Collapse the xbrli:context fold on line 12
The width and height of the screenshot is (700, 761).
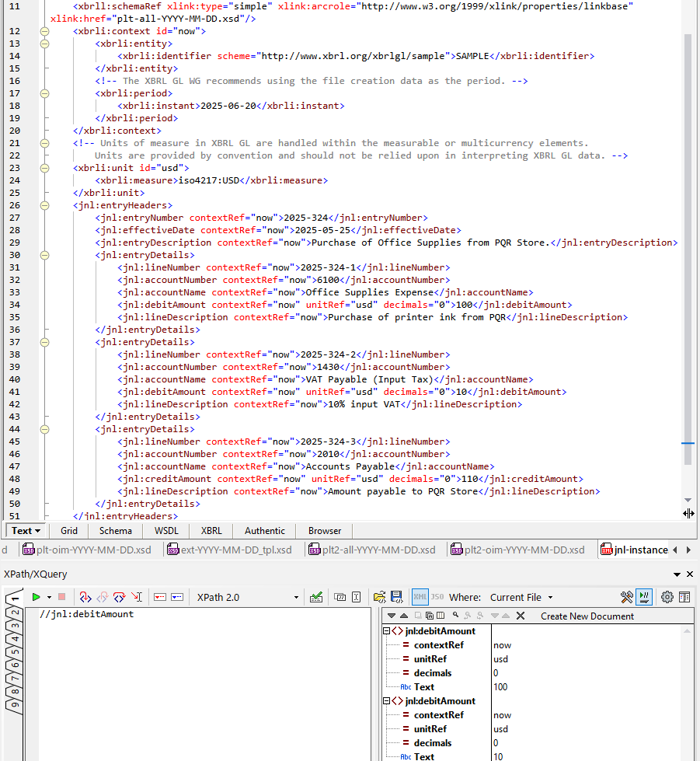[x=44, y=31]
